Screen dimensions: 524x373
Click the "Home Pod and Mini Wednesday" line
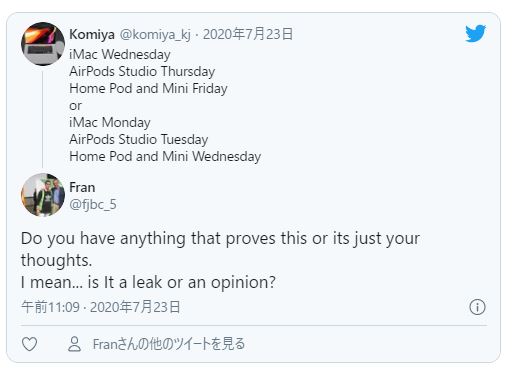(x=165, y=156)
